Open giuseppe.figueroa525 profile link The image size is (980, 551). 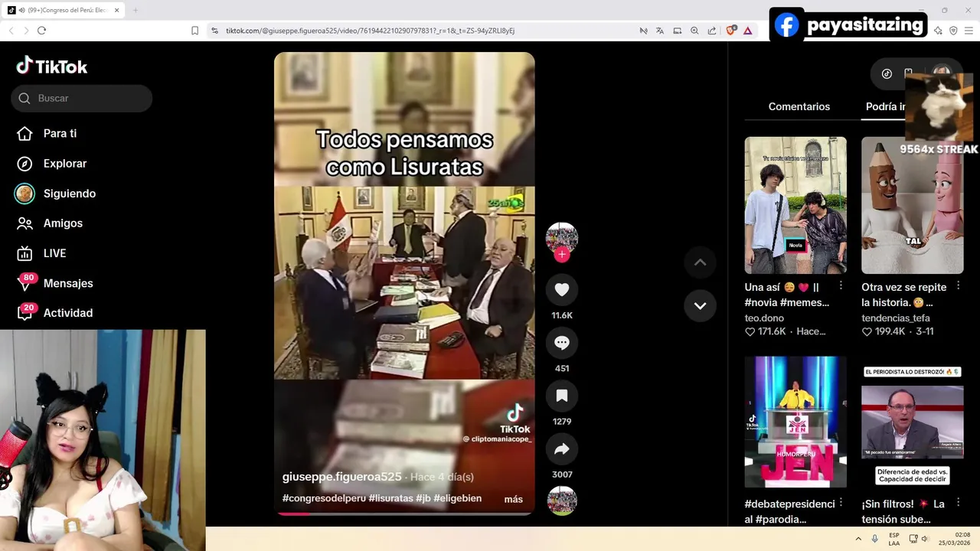point(341,477)
